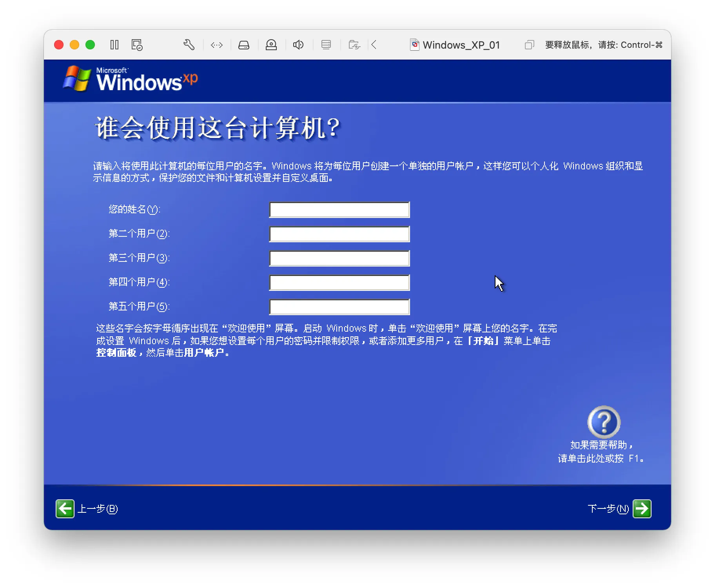Click the hard disk icon in toolbar
The width and height of the screenshot is (715, 588).
pos(244,45)
